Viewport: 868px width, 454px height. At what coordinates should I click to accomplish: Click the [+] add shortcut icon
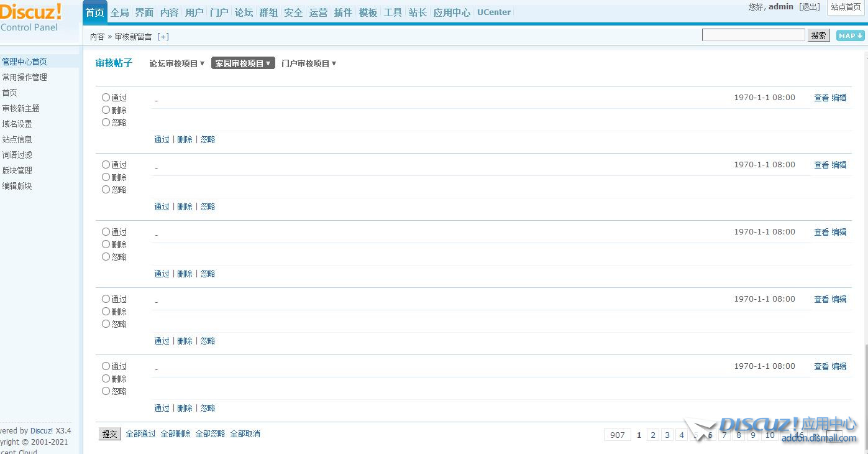click(x=163, y=37)
